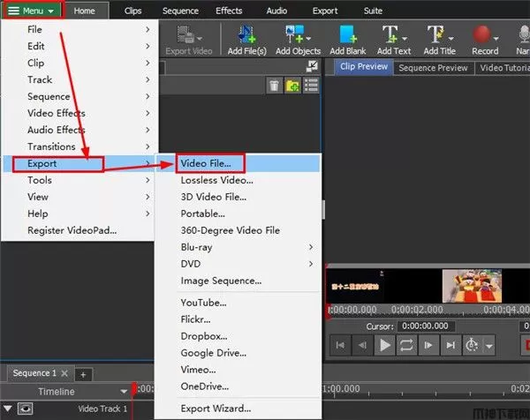The height and width of the screenshot is (420, 530).
Task: Jump to the clip end
Action: pos(451,346)
